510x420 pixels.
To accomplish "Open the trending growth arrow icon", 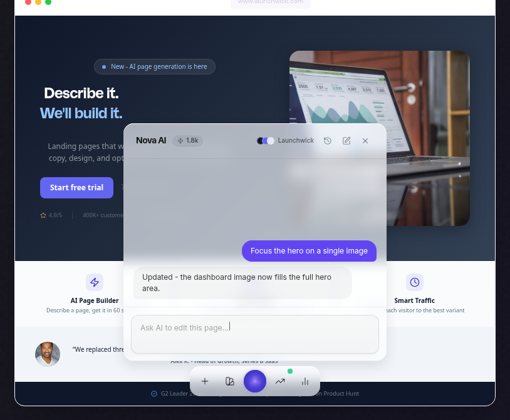I will click(x=280, y=381).
